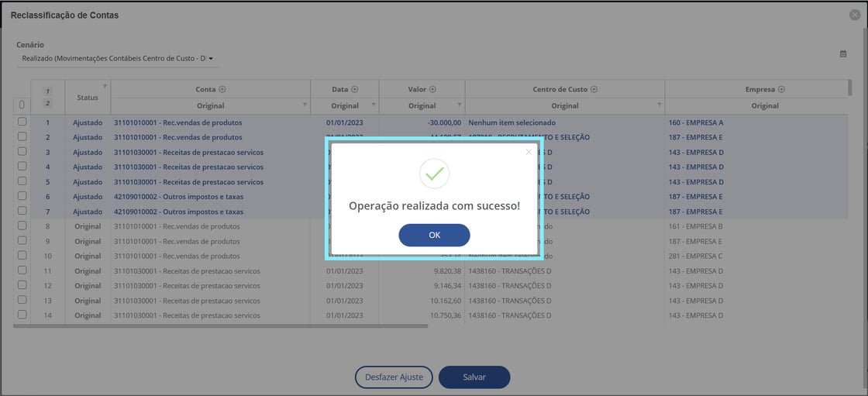The image size is (868, 396).
Task: Check the checkbox for row 10
Action: [22, 255]
